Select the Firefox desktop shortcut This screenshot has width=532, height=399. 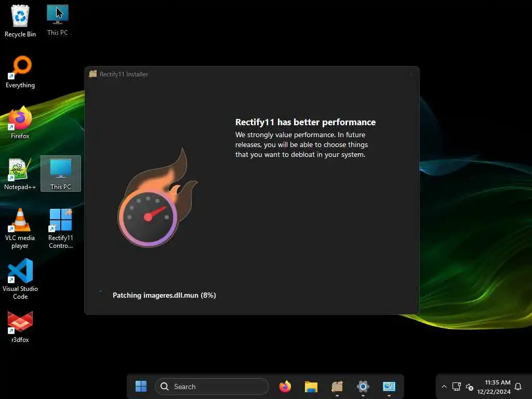[20, 123]
